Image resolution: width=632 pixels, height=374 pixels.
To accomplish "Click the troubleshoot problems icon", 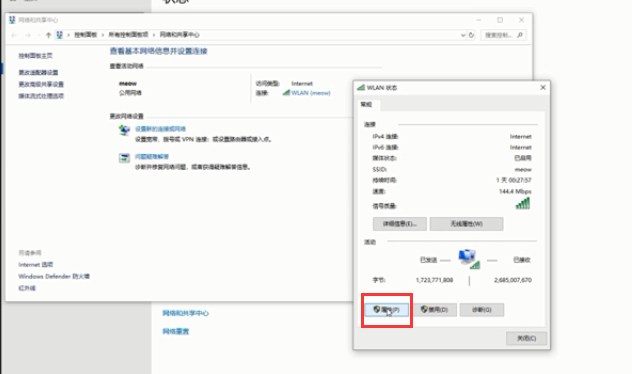I will (x=124, y=158).
